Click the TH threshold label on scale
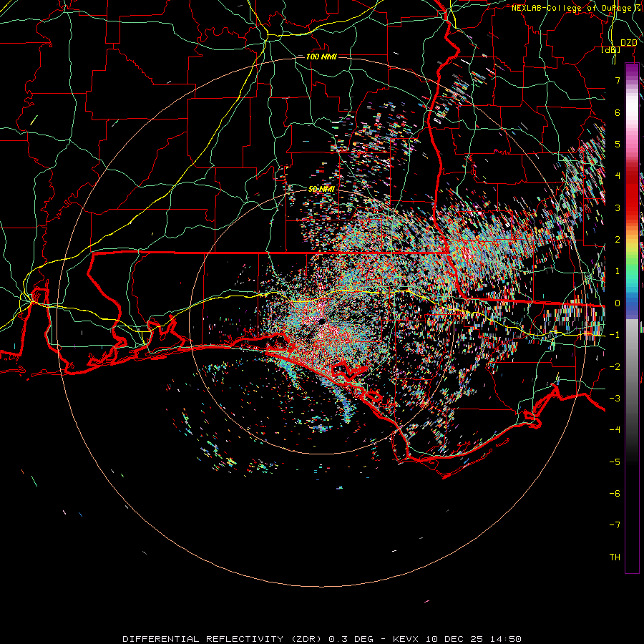Image resolution: width=644 pixels, height=644 pixels. coord(615,557)
